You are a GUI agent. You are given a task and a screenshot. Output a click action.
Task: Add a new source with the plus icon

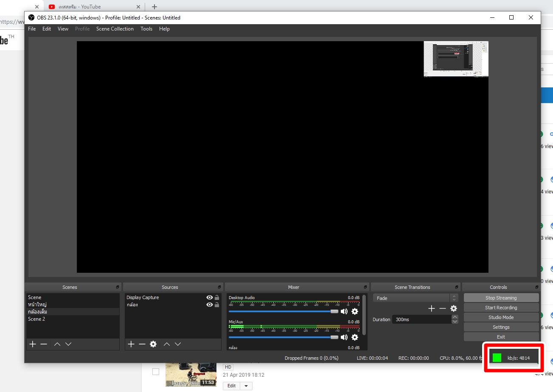click(x=131, y=344)
